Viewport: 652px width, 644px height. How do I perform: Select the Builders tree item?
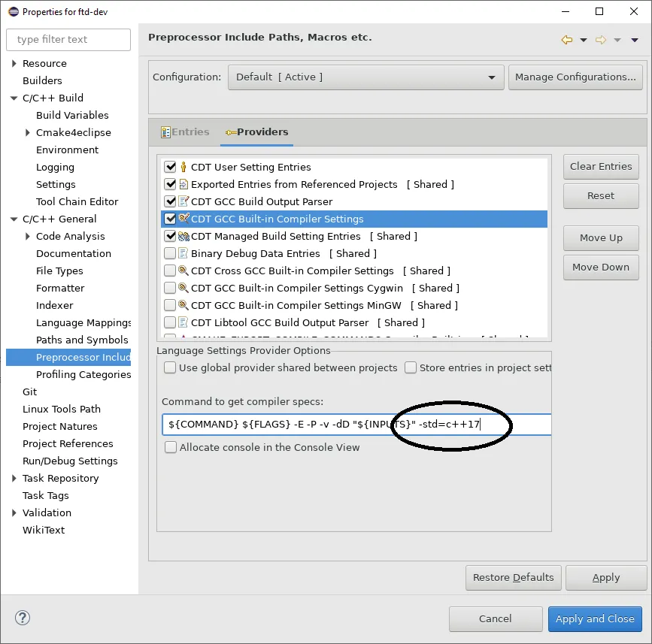click(42, 80)
